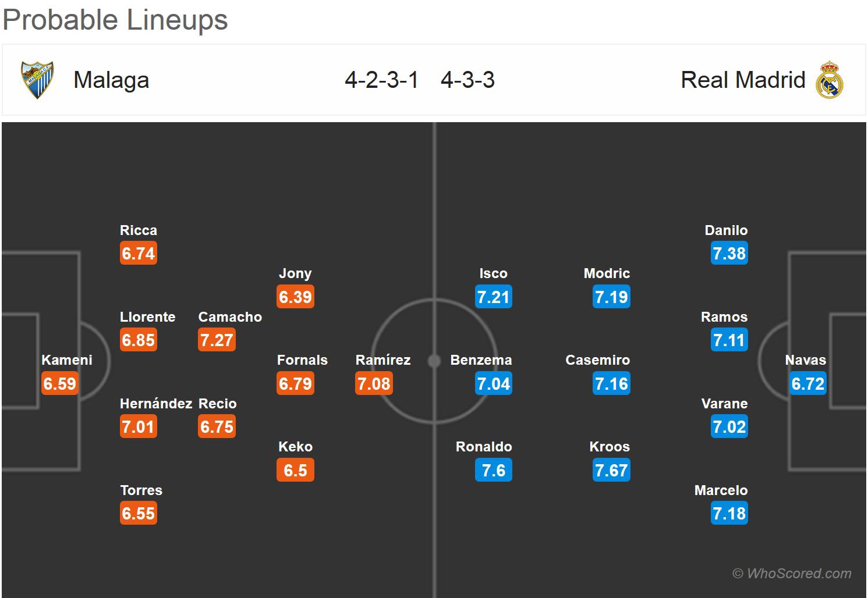
Task: Click Kroos's 7.67 rating badge
Action: click(611, 470)
